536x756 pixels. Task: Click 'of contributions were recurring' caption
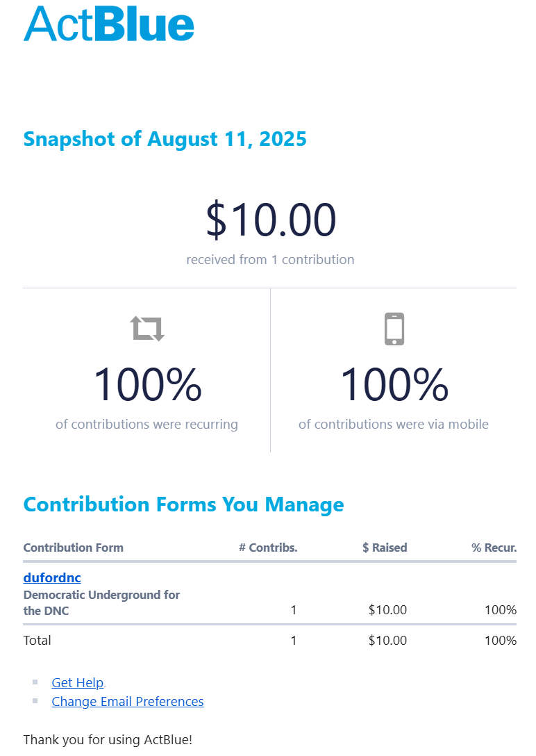[147, 425]
